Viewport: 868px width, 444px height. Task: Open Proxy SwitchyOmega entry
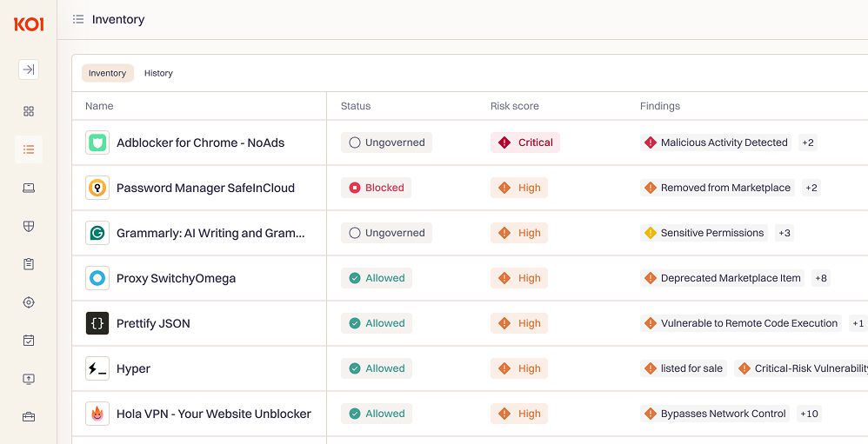click(176, 278)
